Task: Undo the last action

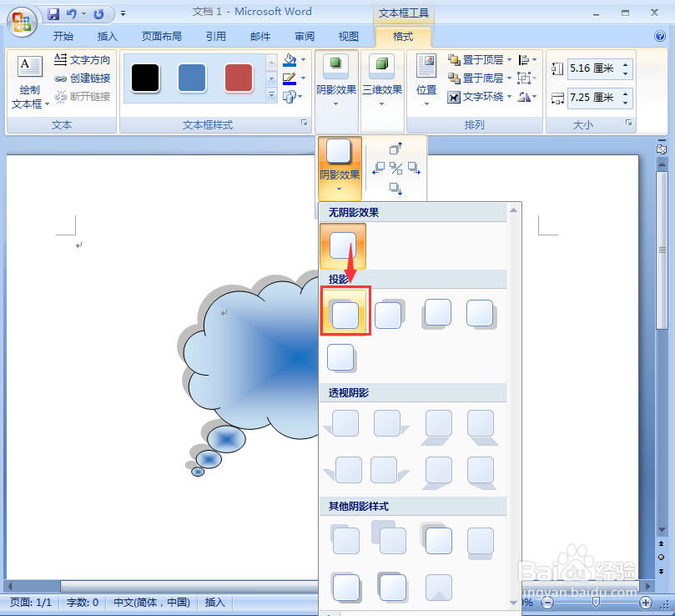Action: [x=72, y=14]
